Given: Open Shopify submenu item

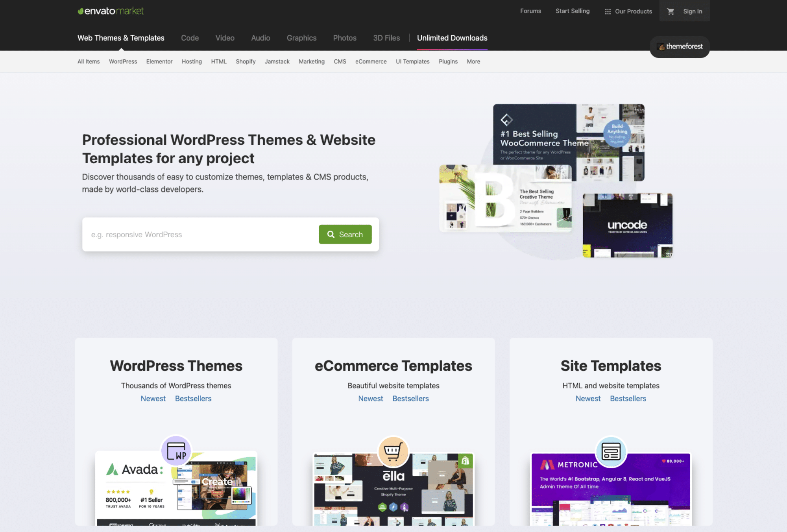Looking at the screenshot, I should tap(246, 61).
